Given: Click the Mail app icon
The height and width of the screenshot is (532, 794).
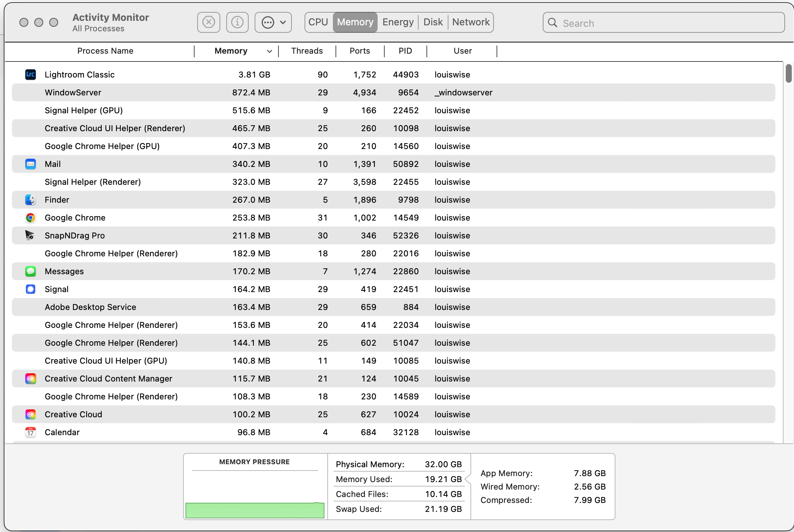Looking at the screenshot, I should point(30,164).
